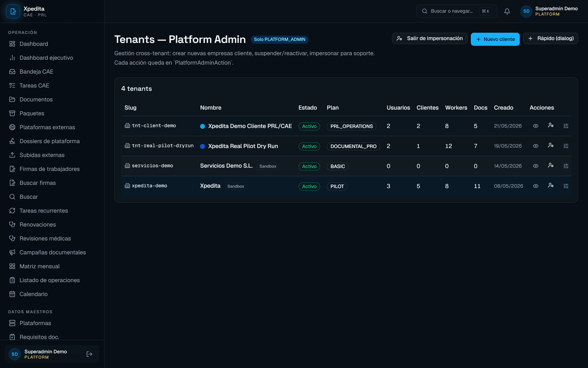Click the building icon next to servicios-demo

click(x=127, y=166)
